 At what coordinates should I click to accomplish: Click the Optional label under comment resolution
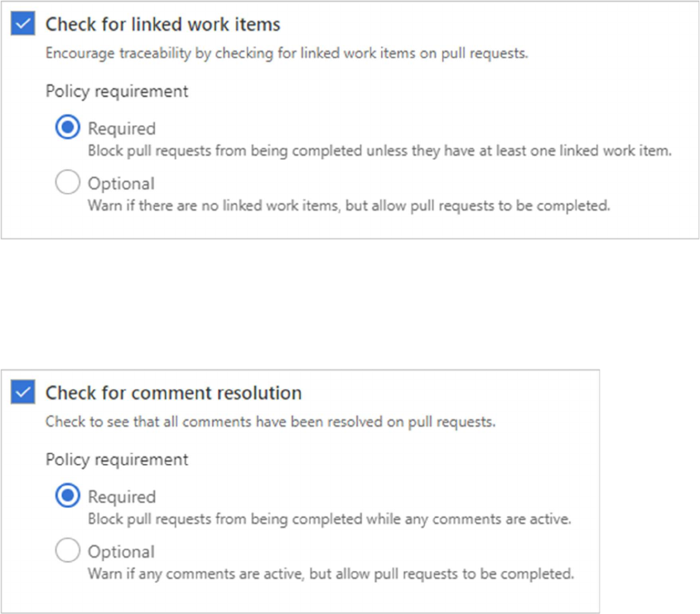coord(121,551)
